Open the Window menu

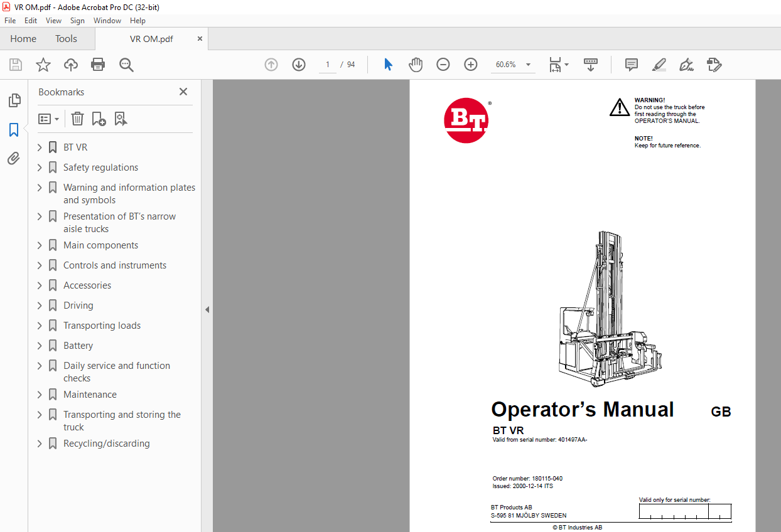point(107,21)
